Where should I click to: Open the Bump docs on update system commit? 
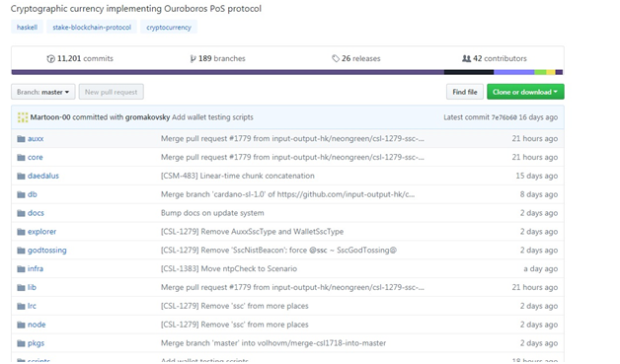pos(212,213)
